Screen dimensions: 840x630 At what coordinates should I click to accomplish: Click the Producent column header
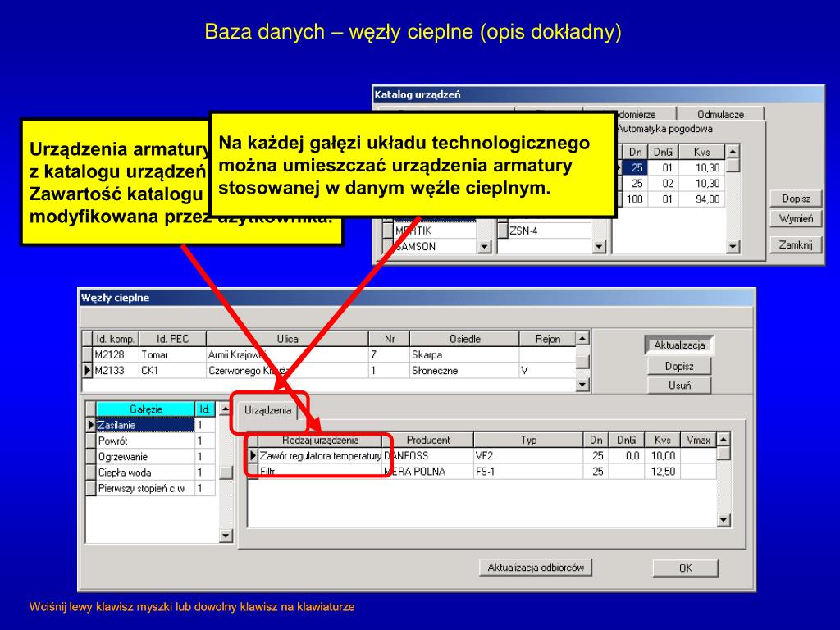coord(428,440)
